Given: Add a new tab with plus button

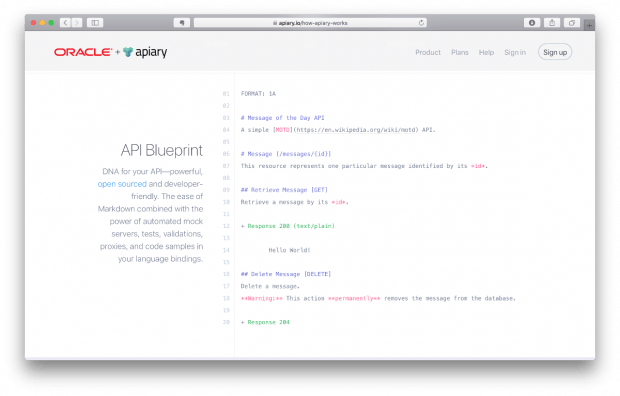Looking at the screenshot, I should 589,25.
